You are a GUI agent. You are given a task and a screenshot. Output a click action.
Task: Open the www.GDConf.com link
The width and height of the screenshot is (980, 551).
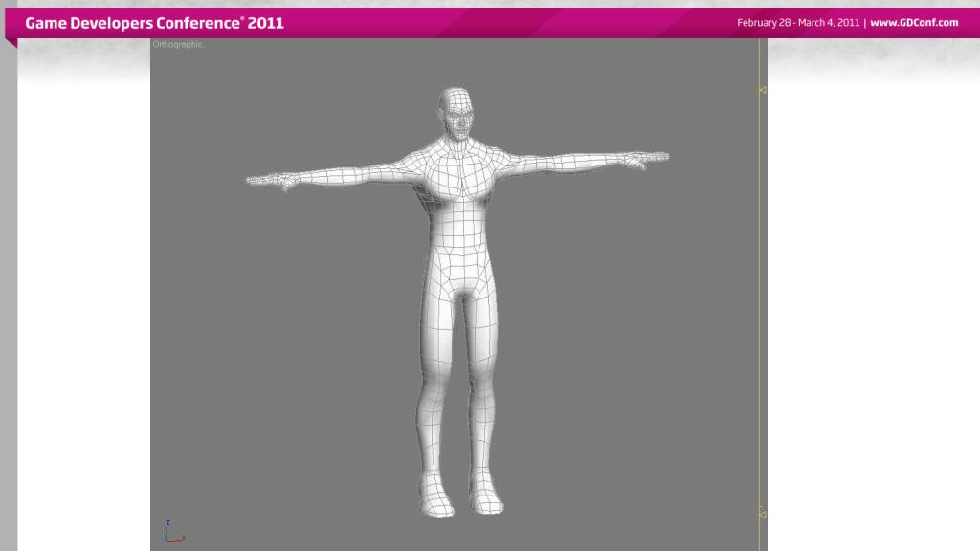point(914,23)
